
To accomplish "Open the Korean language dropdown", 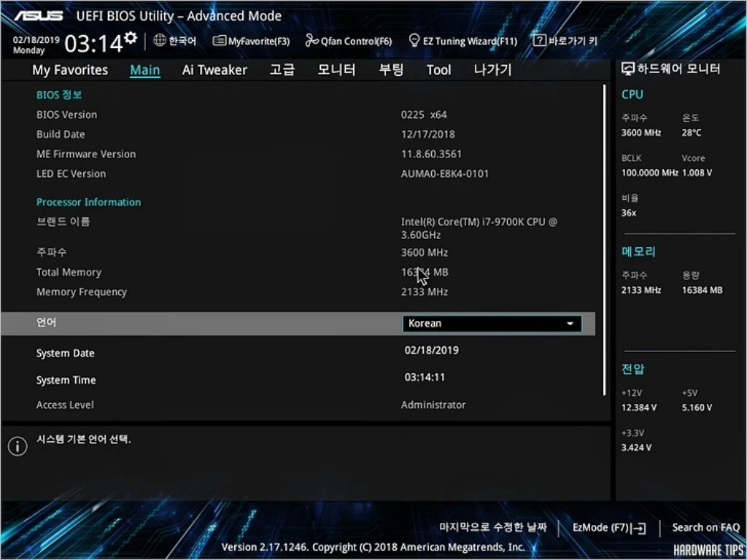I will pyautogui.click(x=492, y=323).
